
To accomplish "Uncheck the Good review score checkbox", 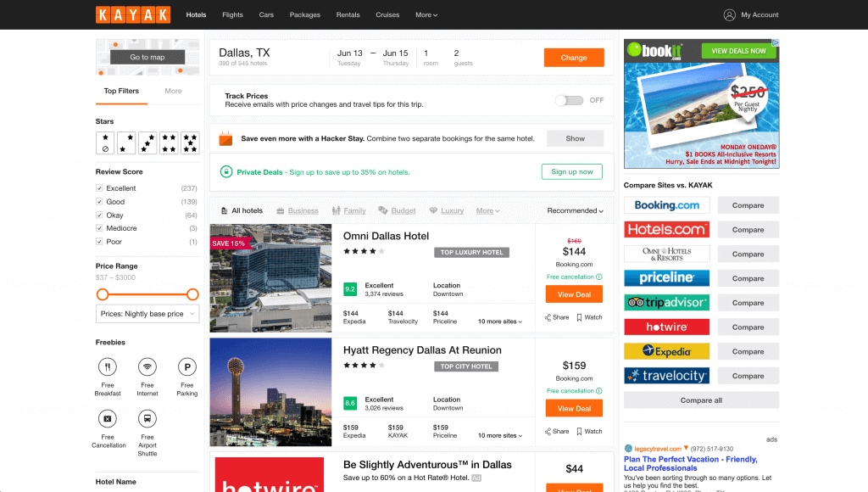I will [99, 202].
